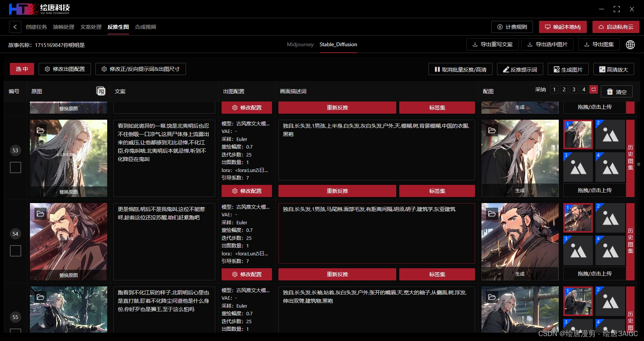Image resolution: width=644 pixels, height=341 pixels.
Task: Select empty image slot 4 in row 53
Action: [x=610, y=167]
